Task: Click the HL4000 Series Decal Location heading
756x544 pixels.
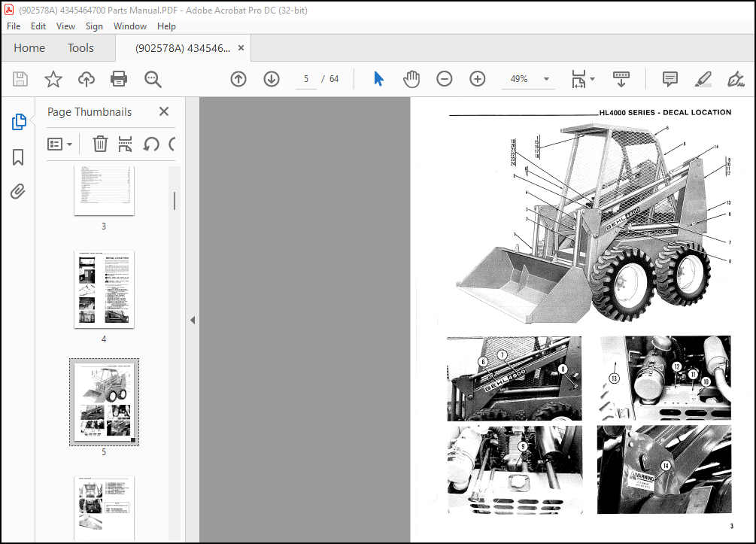Action: pos(665,112)
